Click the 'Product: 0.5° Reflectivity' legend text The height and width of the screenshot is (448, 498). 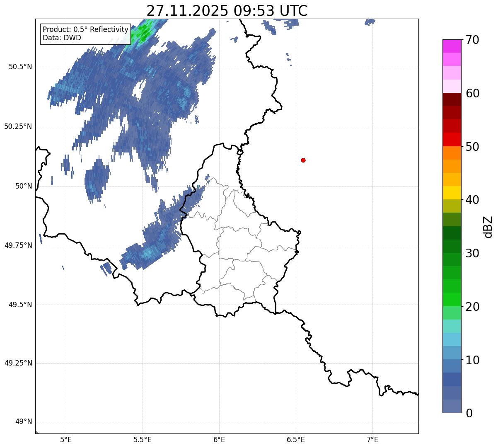tap(86, 30)
